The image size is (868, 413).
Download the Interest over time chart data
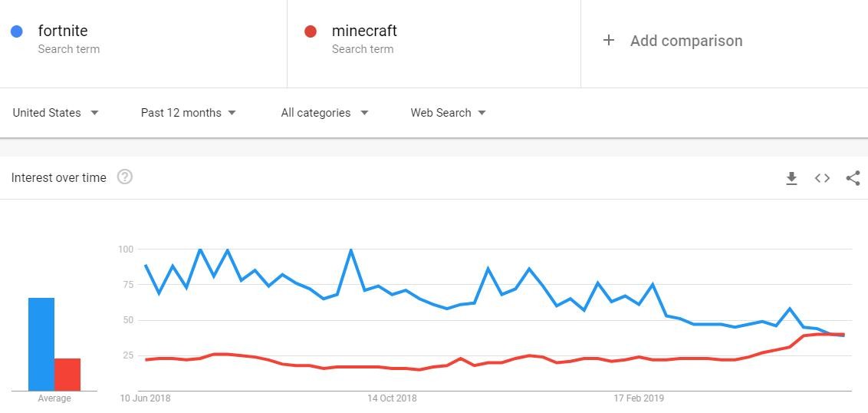[x=791, y=178]
